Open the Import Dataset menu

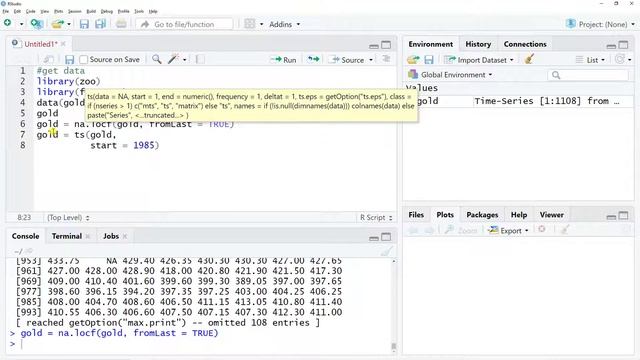pyautogui.click(x=479, y=60)
